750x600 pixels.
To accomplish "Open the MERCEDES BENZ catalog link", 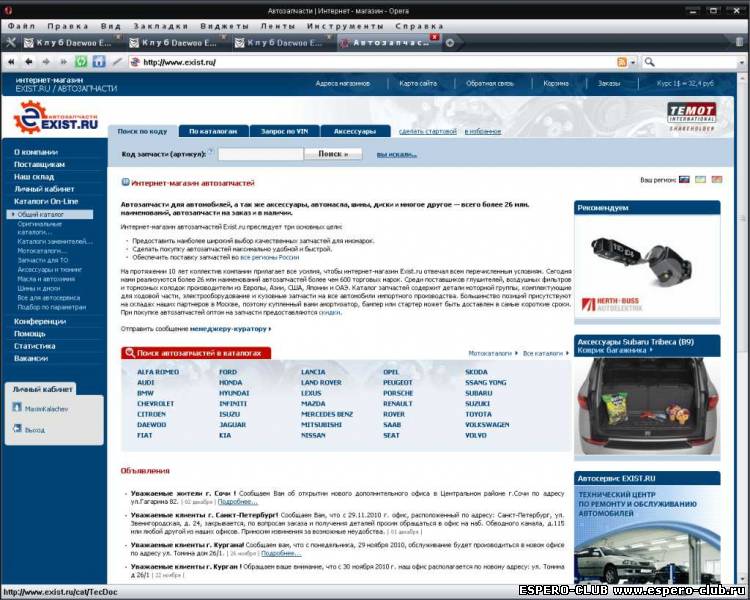I will [x=327, y=414].
